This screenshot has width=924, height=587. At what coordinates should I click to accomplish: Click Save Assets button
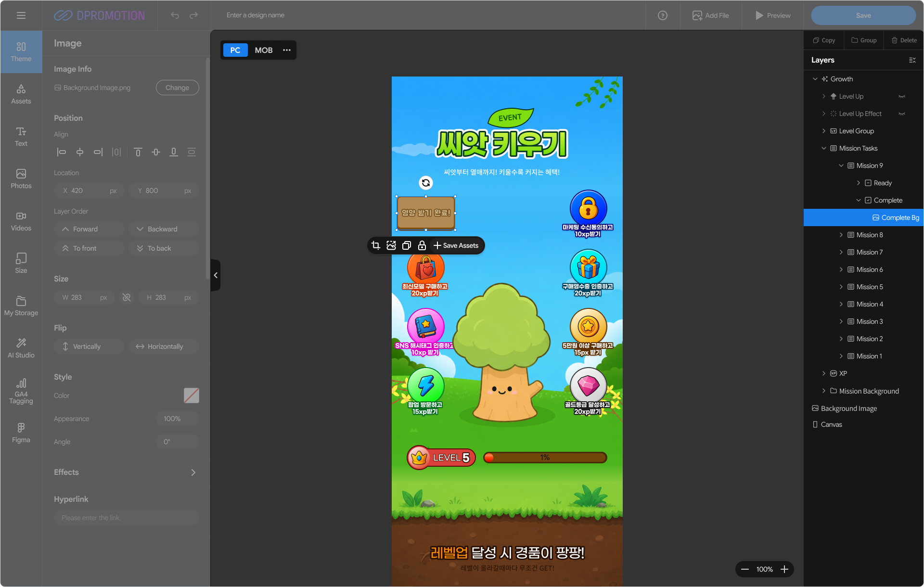tap(456, 245)
